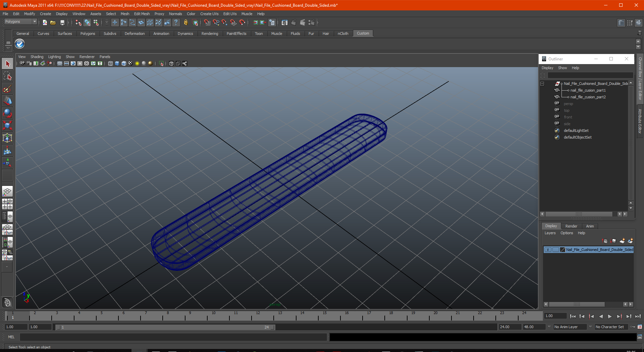The height and width of the screenshot is (352, 644).
Task: Create a new scene from status line
Action: tap(45, 22)
